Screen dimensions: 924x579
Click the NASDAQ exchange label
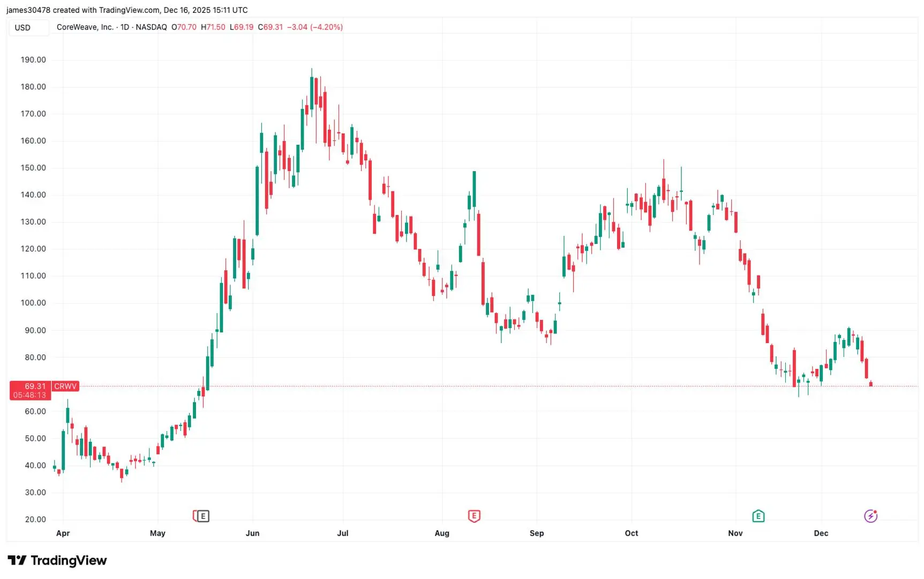coord(151,27)
